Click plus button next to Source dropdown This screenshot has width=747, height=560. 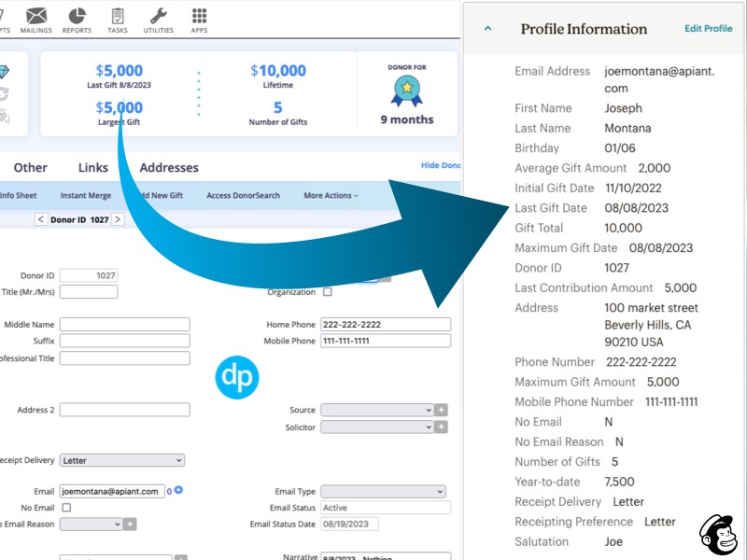click(x=442, y=410)
